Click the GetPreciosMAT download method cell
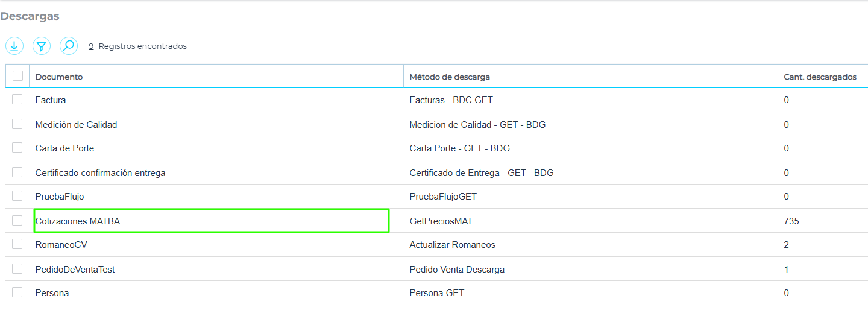Screen dimensions: 868x313 click(x=441, y=221)
